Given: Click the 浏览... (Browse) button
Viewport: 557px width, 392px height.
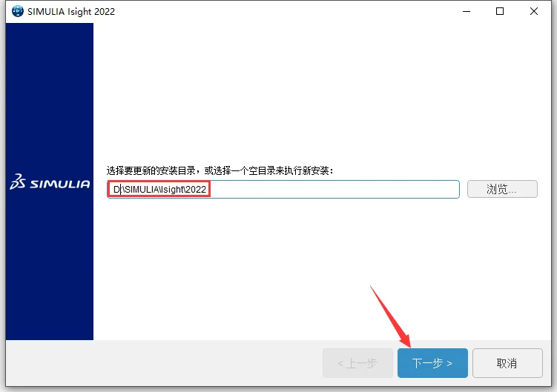Looking at the screenshot, I should point(502,189).
